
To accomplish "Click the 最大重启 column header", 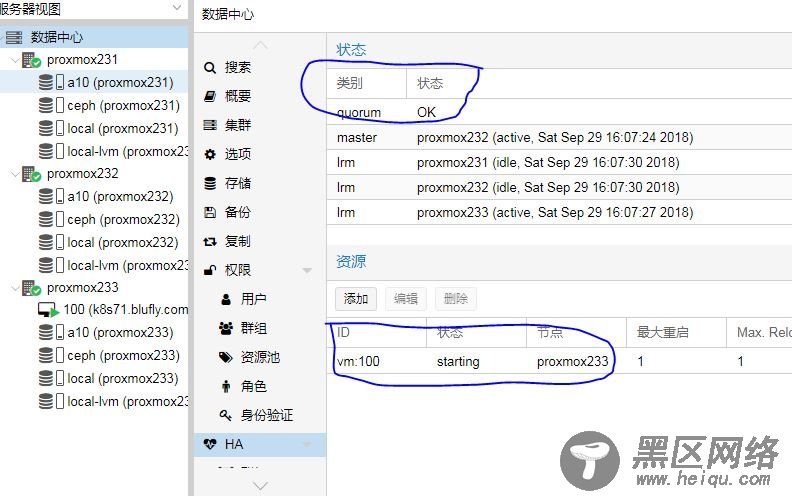I will 676,333.
